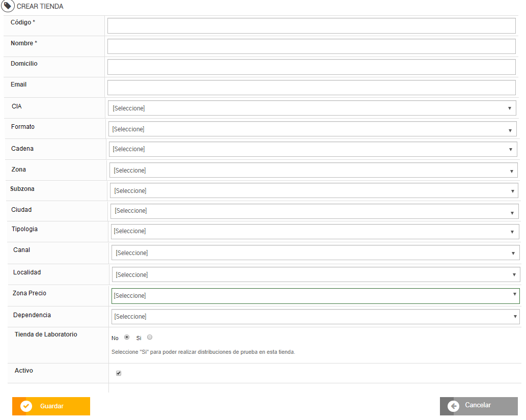Screen dimensions: 526x420
Task: Open the Dependencia dropdown
Action: 315,317
